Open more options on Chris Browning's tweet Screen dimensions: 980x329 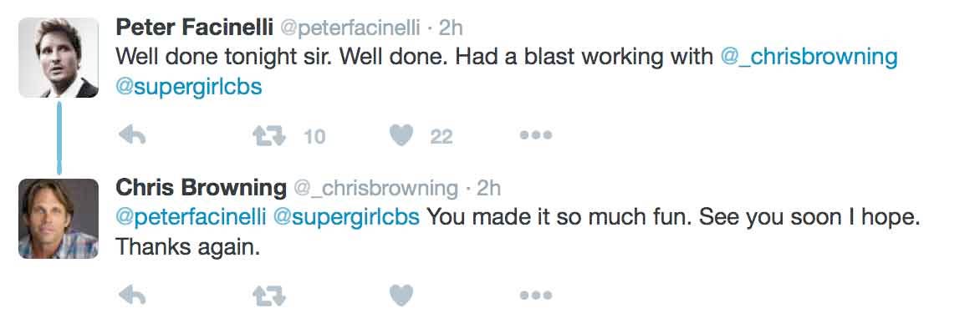[536, 296]
